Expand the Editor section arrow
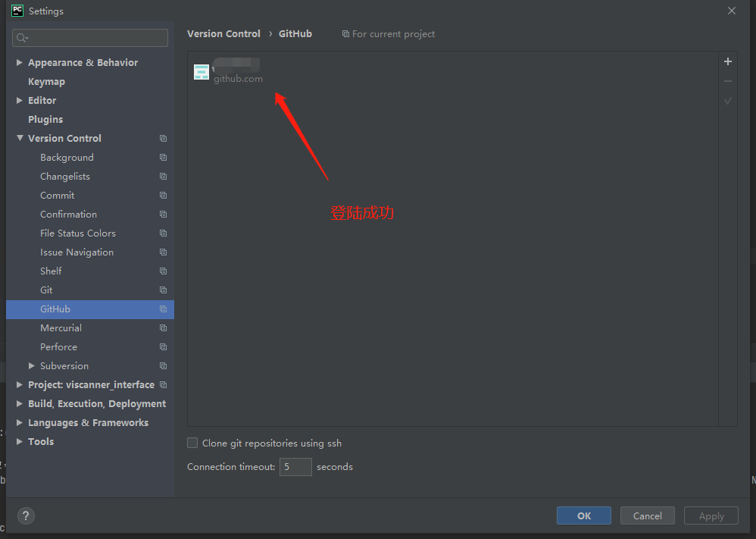Screen dimensions: 756x539 pos(19,100)
